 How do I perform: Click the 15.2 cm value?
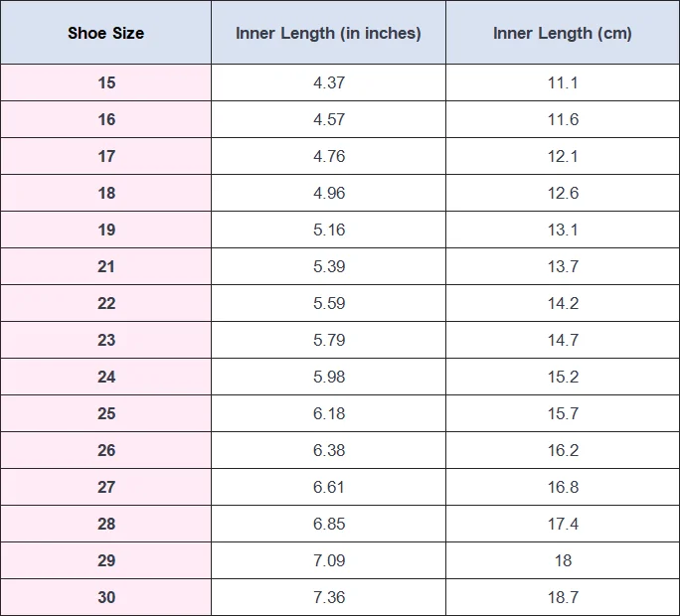563,377
